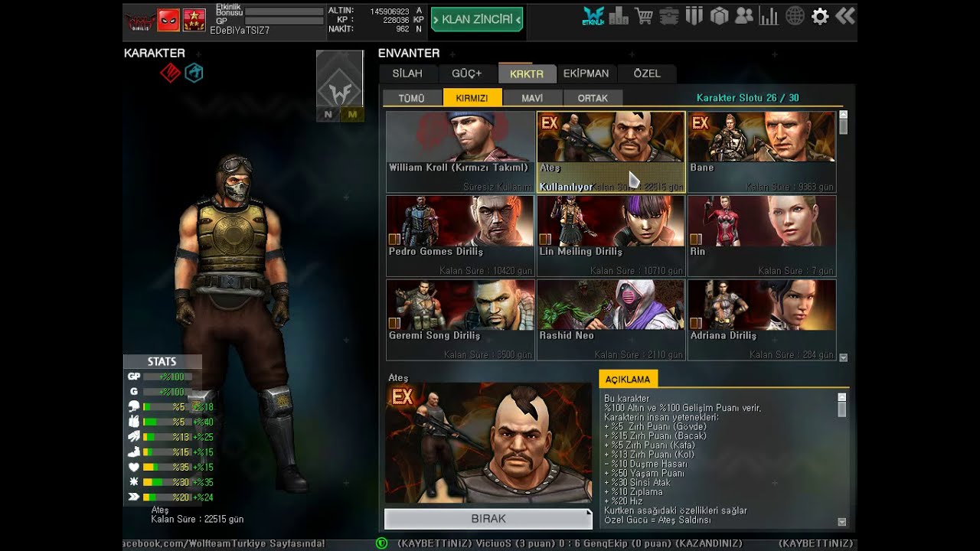The width and height of the screenshot is (980, 551).
Task: Click the M toggle under the emblem
Action: click(x=352, y=114)
